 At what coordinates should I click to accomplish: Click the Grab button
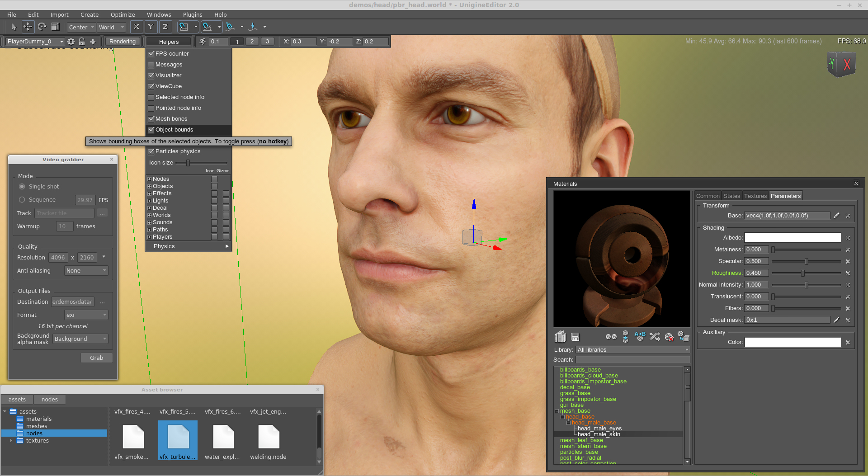[96, 358]
